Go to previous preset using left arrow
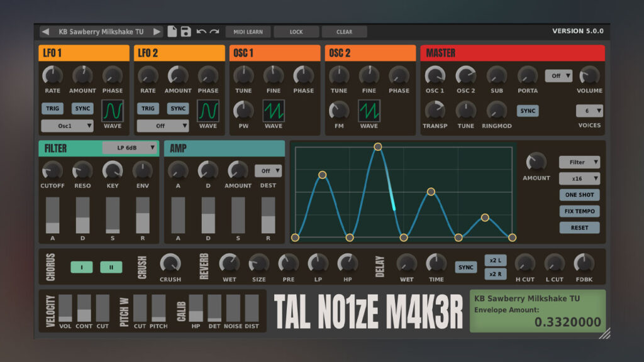 pos(45,31)
